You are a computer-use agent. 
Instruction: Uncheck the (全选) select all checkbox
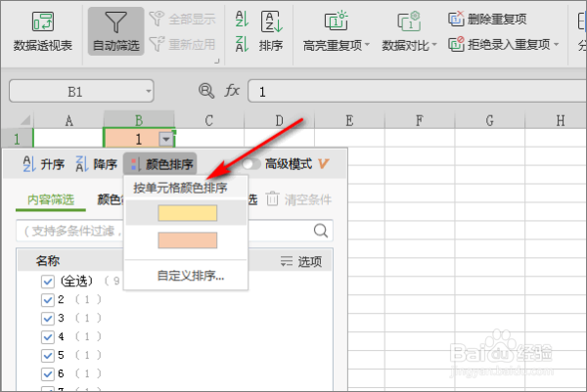tap(48, 281)
